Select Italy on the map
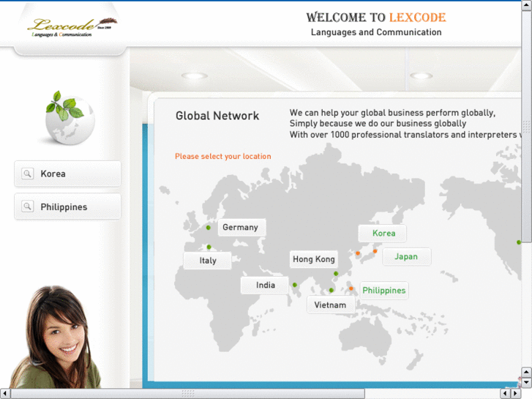532x399 pixels. [207, 261]
